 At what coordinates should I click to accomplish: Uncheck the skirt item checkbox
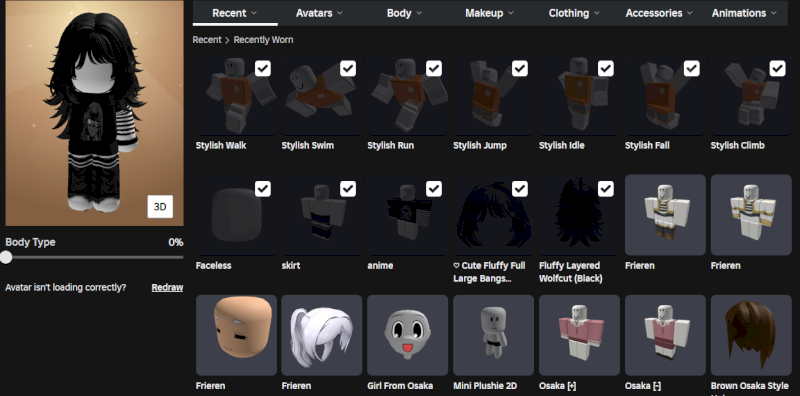(348, 189)
